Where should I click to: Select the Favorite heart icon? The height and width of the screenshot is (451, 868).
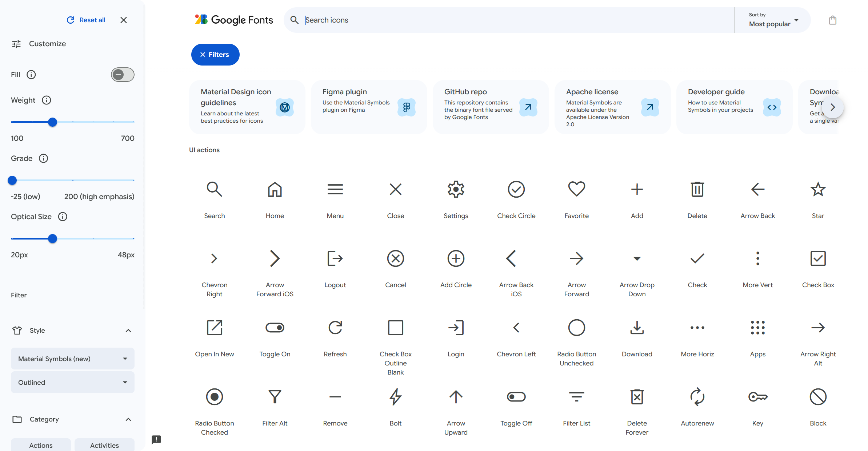click(x=576, y=190)
